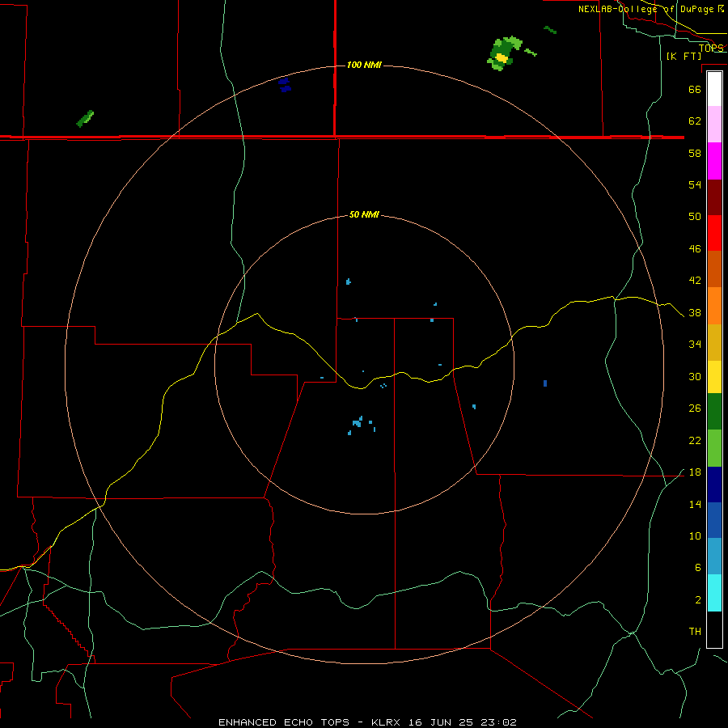Click the legend value '34'
Image resolution: width=728 pixels, height=728 pixels.
coord(695,344)
